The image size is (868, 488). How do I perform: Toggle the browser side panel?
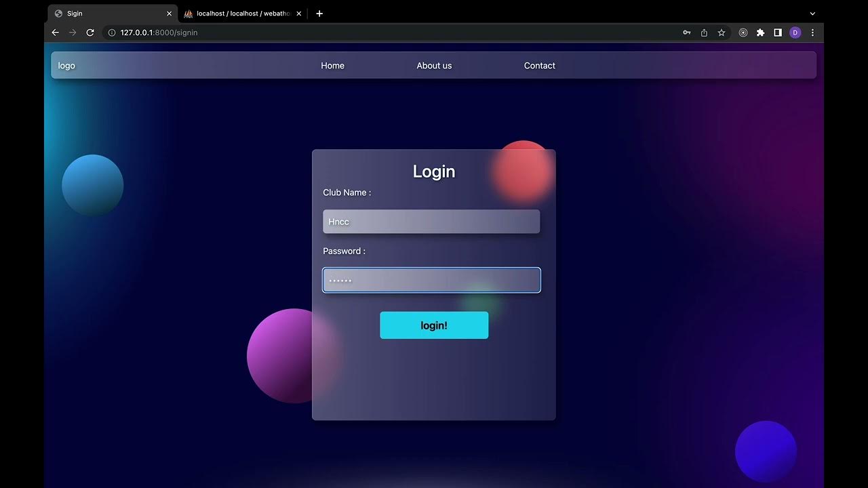(778, 33)
